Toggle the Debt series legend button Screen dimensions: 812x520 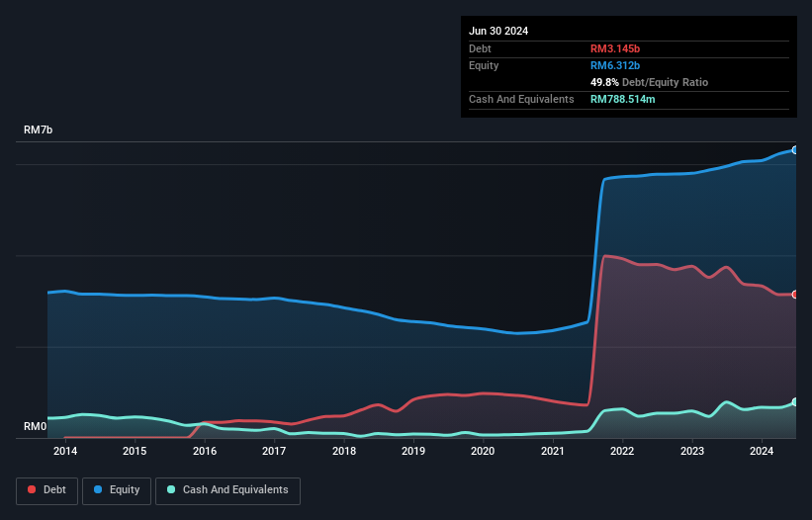click(47, 490)
